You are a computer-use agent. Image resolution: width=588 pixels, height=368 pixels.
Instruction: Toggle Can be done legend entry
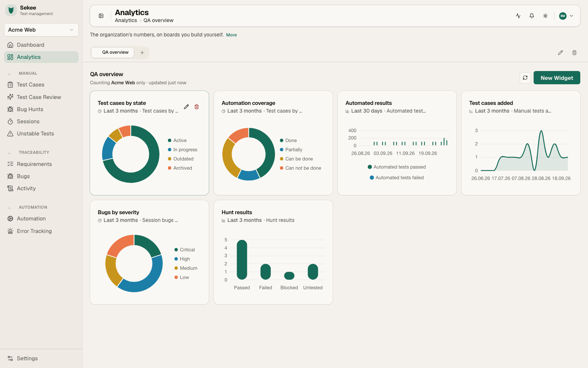297,159
